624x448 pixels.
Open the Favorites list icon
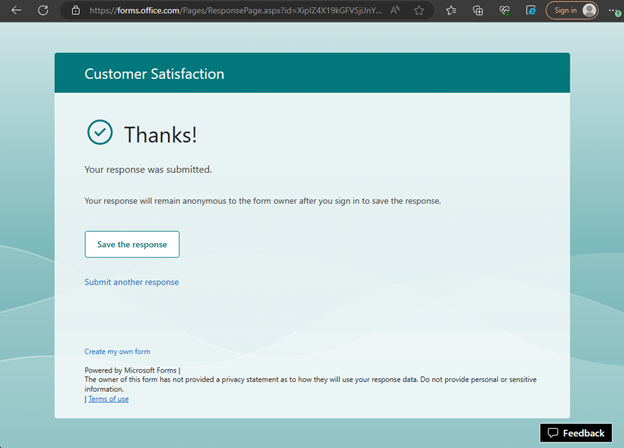click(x=452, y=10)
